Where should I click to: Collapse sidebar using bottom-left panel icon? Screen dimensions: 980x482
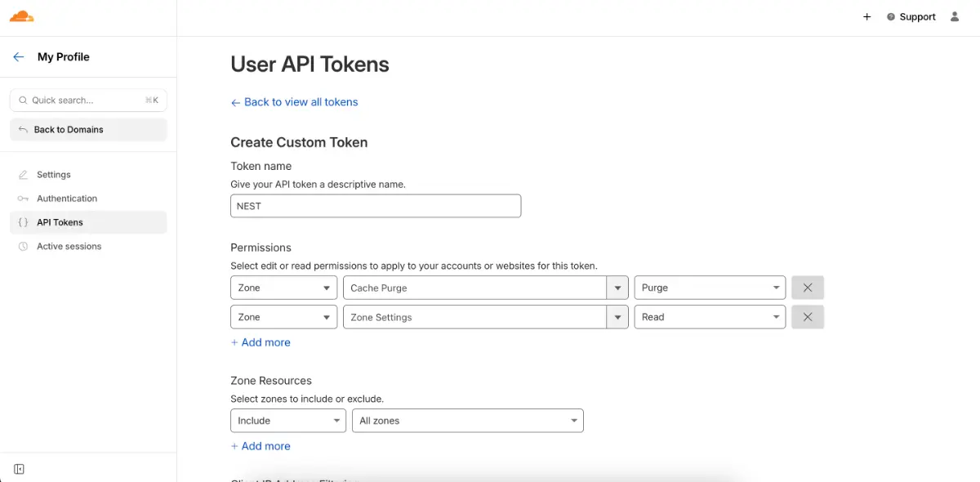click(x=19, y=469)
